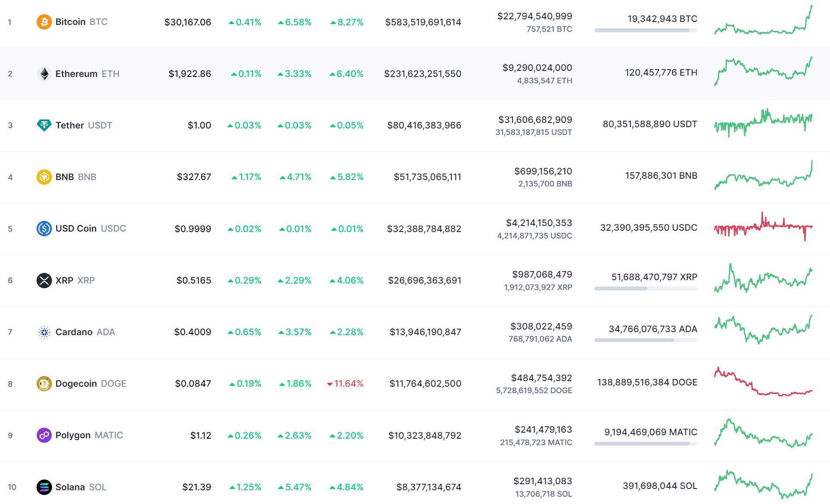This screenshot has width=830, height=504.
Task: Click the Dogecoin logo icon
Action: [44, 384]
